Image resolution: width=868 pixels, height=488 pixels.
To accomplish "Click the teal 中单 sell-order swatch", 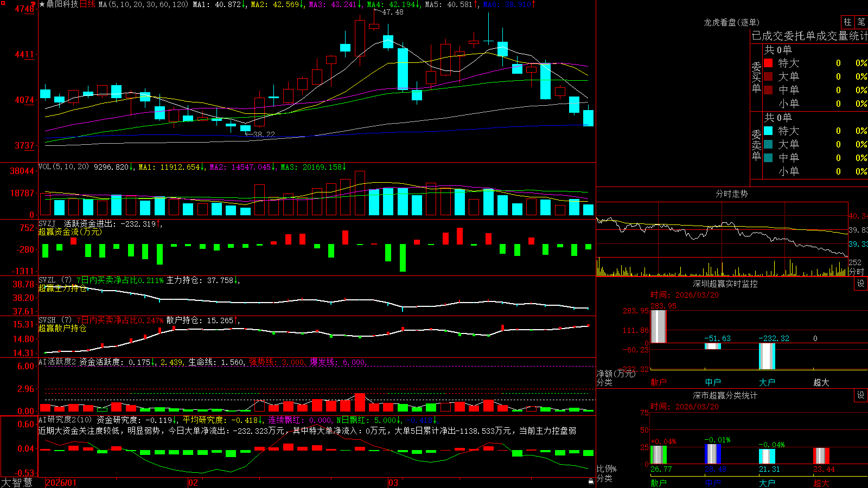I will 768,158.
